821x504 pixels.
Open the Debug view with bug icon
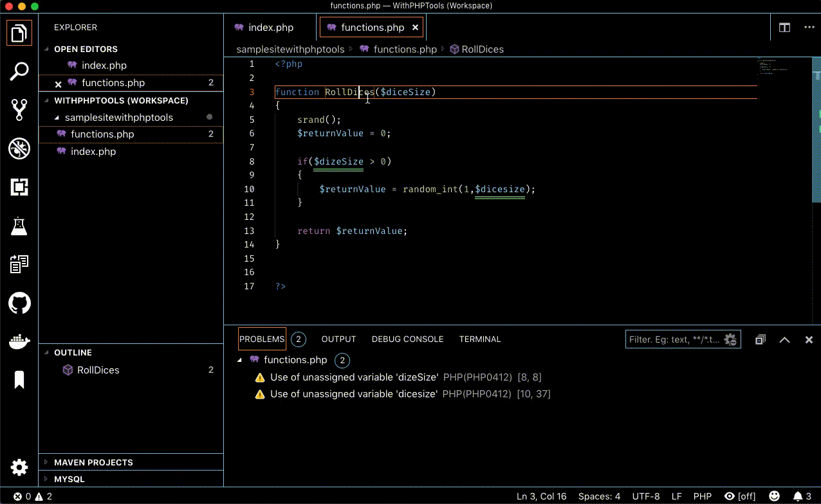(x=19, y=148)
